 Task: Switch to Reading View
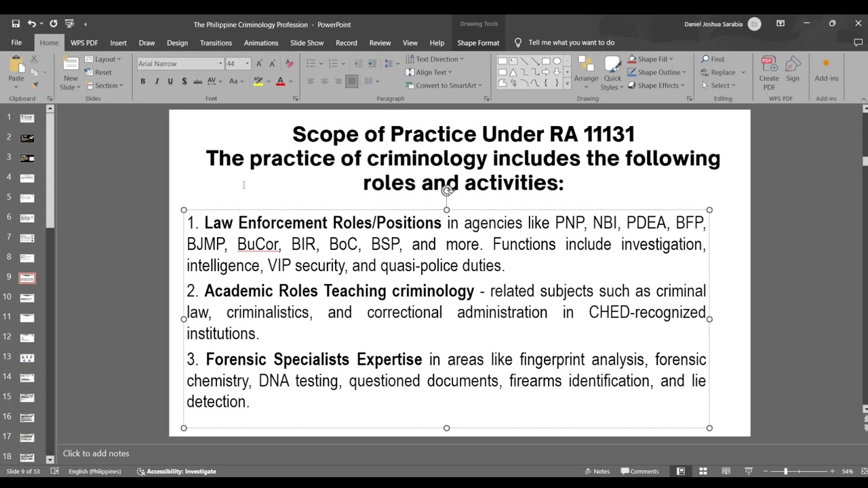[x=726, y=471]
